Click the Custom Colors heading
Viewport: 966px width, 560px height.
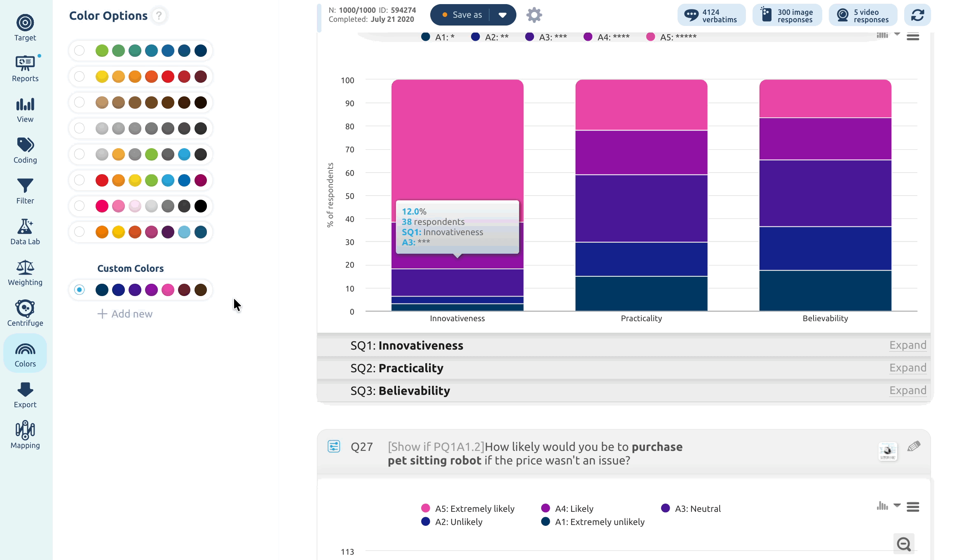(x=130, y=268)
